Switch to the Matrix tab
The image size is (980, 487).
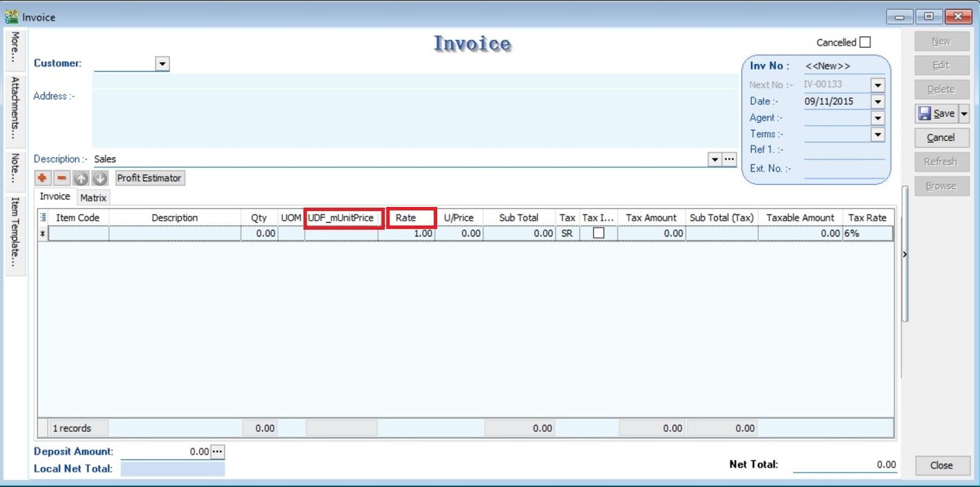[x=93, y=198]
